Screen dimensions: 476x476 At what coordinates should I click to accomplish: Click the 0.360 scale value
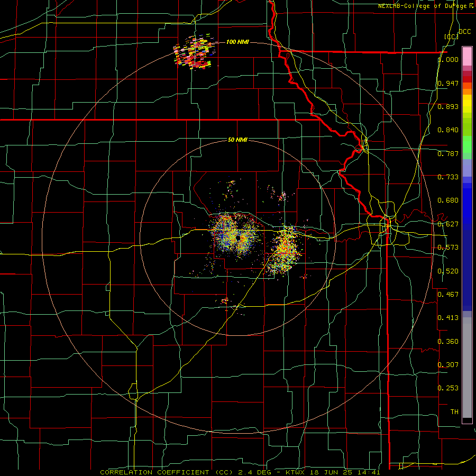pyautogui.click(x=448, y=342)
